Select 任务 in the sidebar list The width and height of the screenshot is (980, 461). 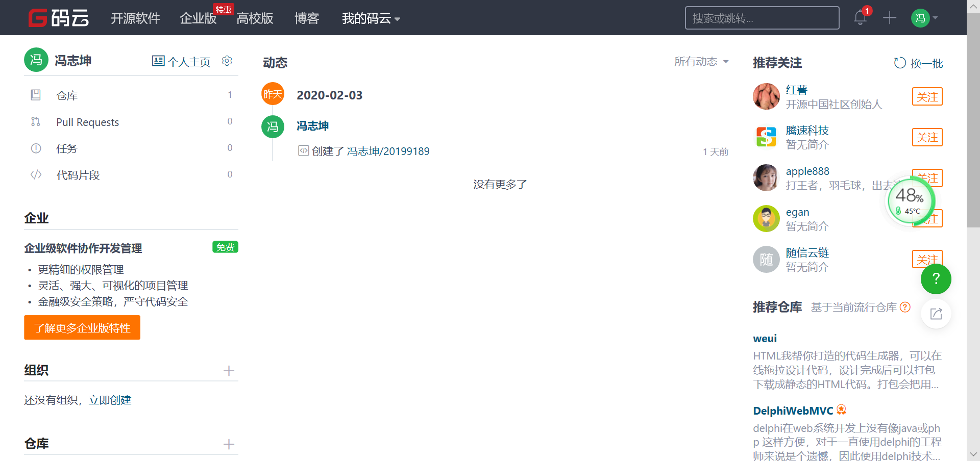tap(131, 148)
